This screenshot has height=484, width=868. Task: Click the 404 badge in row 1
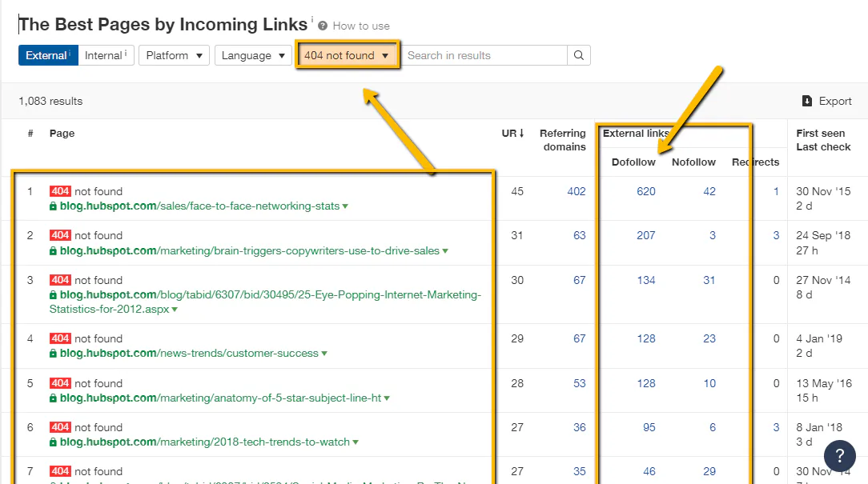pos(60,191)
